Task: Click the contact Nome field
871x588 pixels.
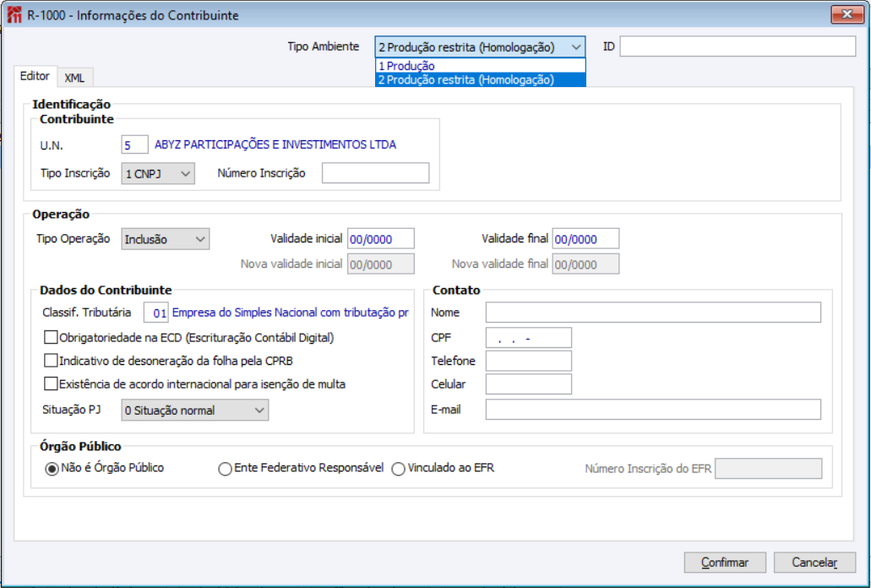Action: pyautogui.click(x=653, y=313)
